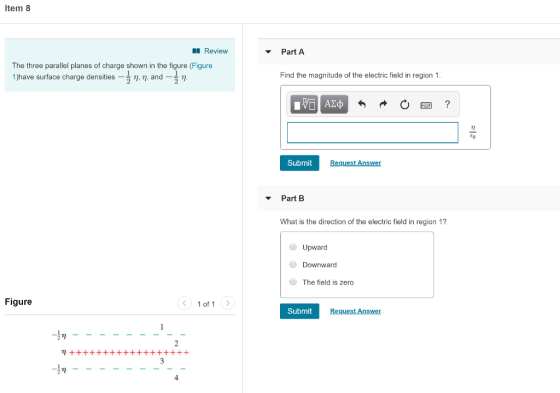This screenshot has height=393, width=560.
Task: Focus the Part A answer input field
Action: tap(372, 133)
